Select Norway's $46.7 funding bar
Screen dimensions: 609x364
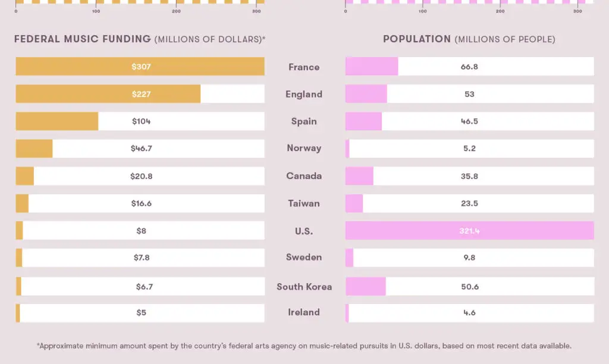point(34,149)
